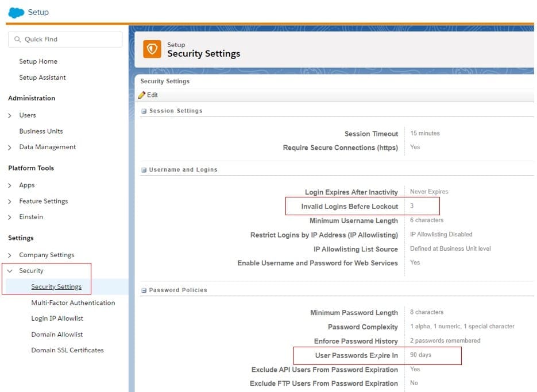
Task: Expand Feature Settings in sidebar
Action: [10, 201]
